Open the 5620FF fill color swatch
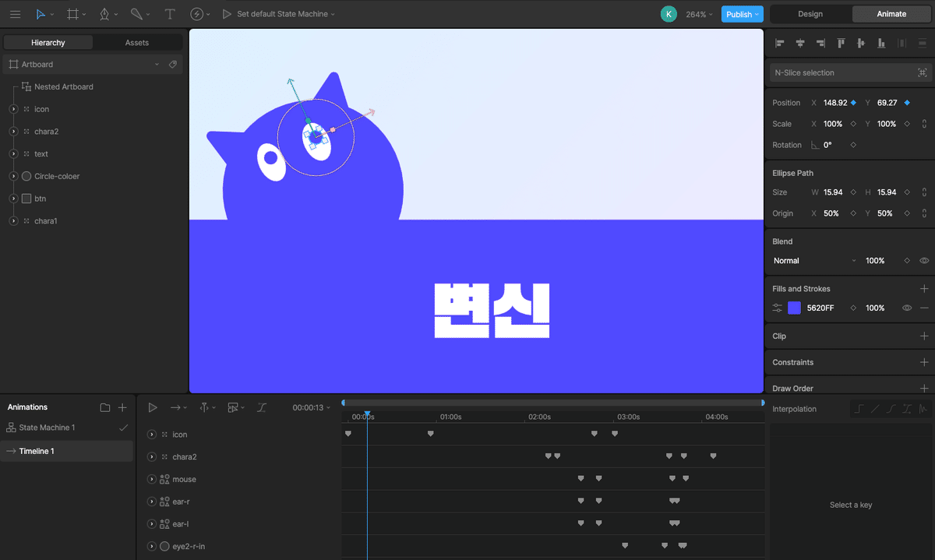 point(794,308)
